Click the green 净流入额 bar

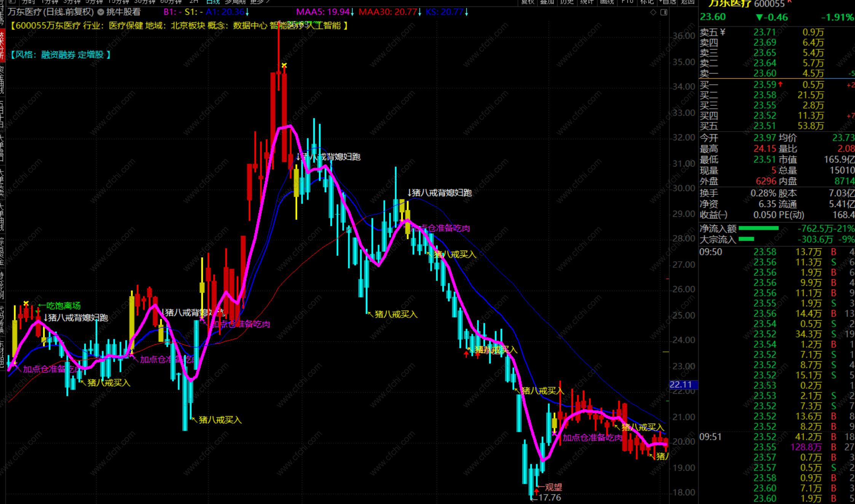tap(758, 228)
